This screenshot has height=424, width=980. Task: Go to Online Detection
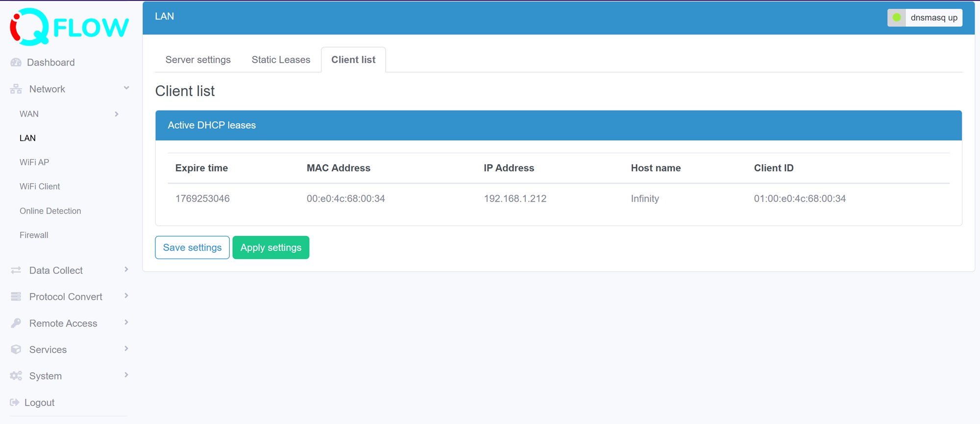[50, 211]
